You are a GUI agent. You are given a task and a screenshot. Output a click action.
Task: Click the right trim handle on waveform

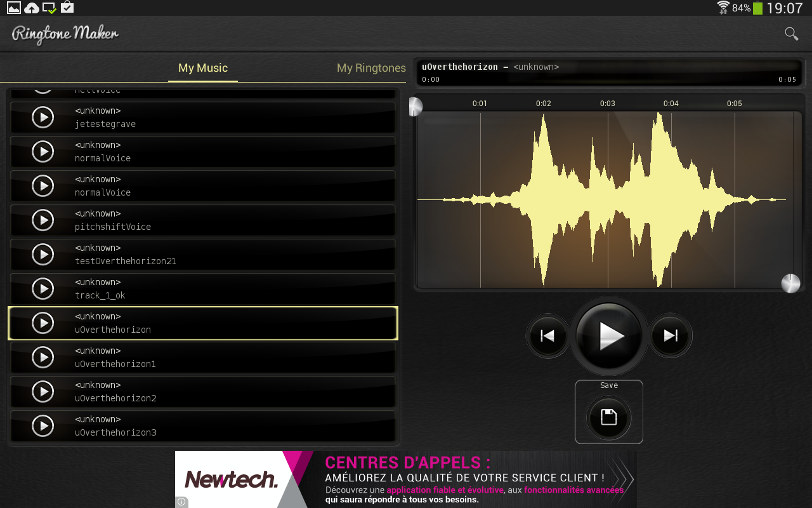(x=790, y=284)
